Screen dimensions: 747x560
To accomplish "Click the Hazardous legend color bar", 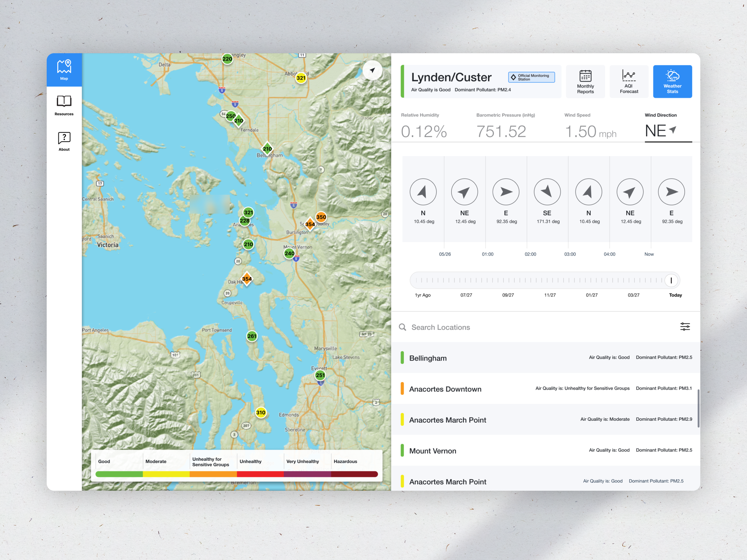I will pos(355,474).
